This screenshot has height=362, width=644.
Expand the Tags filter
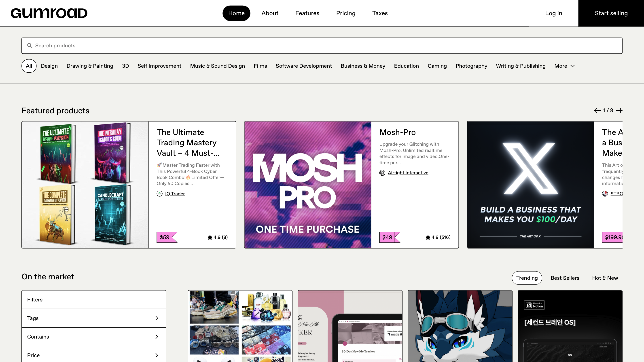click(x=94, y=318)
